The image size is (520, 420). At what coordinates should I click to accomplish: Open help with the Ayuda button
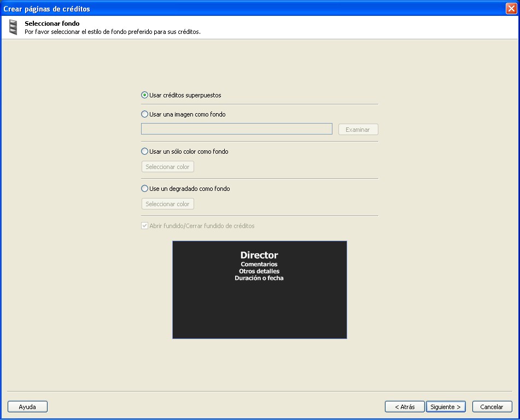(x=27, y=407)
